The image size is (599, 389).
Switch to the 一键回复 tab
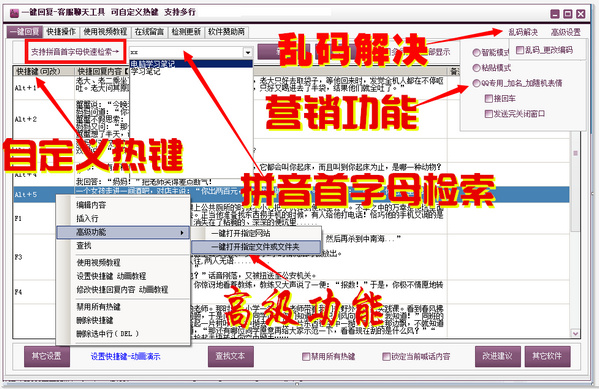24,32
